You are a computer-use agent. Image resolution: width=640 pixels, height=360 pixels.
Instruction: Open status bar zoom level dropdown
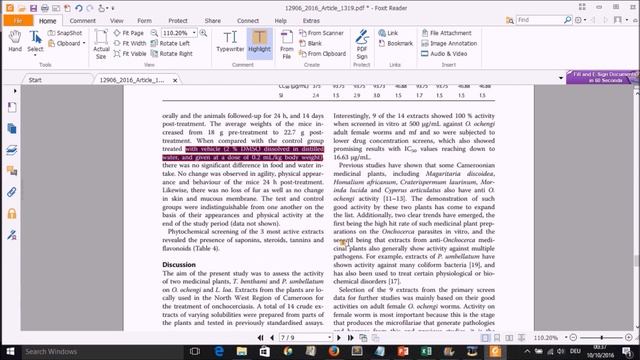point(566,338)
